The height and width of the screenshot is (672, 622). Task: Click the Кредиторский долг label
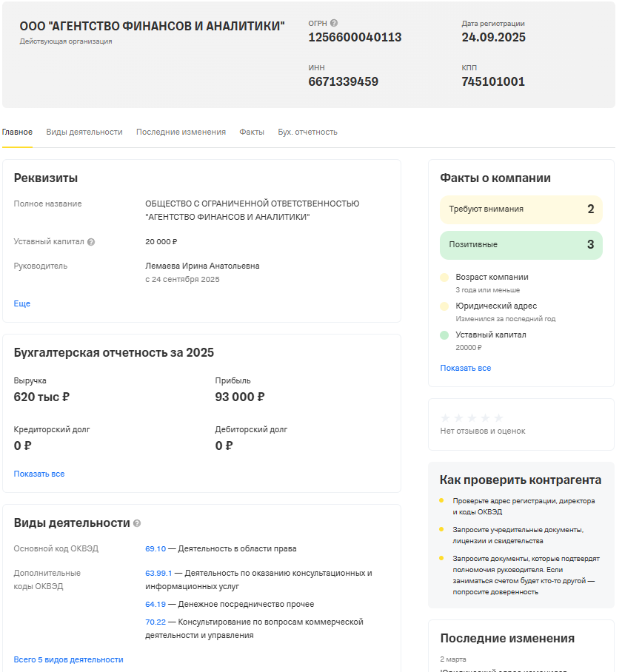(x=52, y=429)
